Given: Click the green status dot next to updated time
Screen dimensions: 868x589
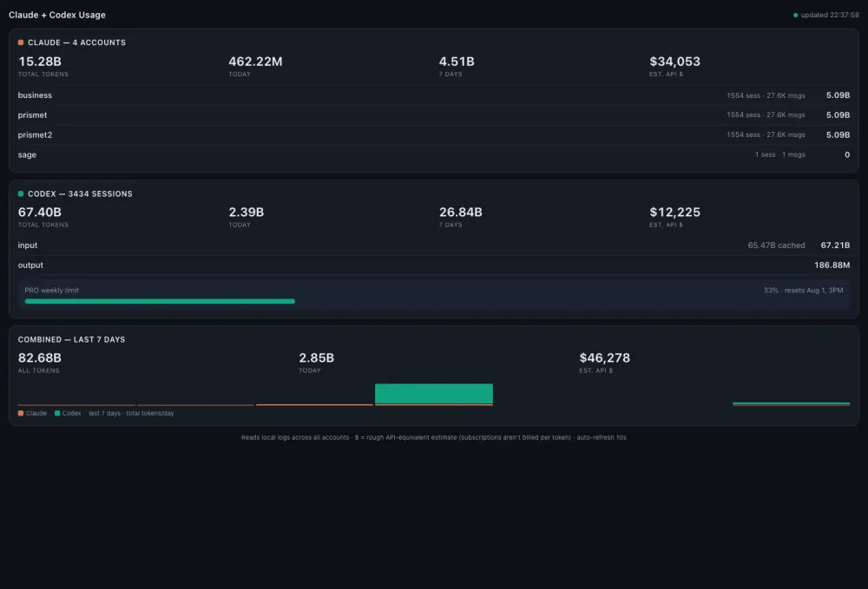Looking at the screenshot, I should (x=795, y=16).
